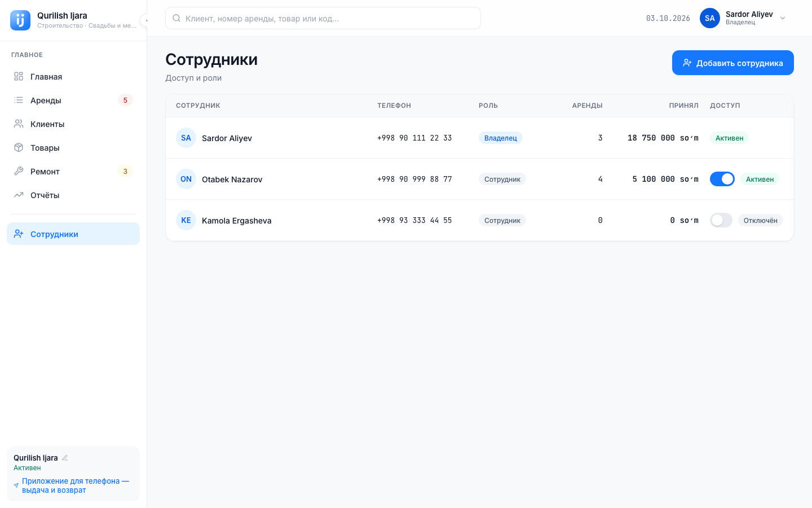Click the KE avatar for Kamola Ergasheva
The image size is (812, 508).
tap(186, 220)
